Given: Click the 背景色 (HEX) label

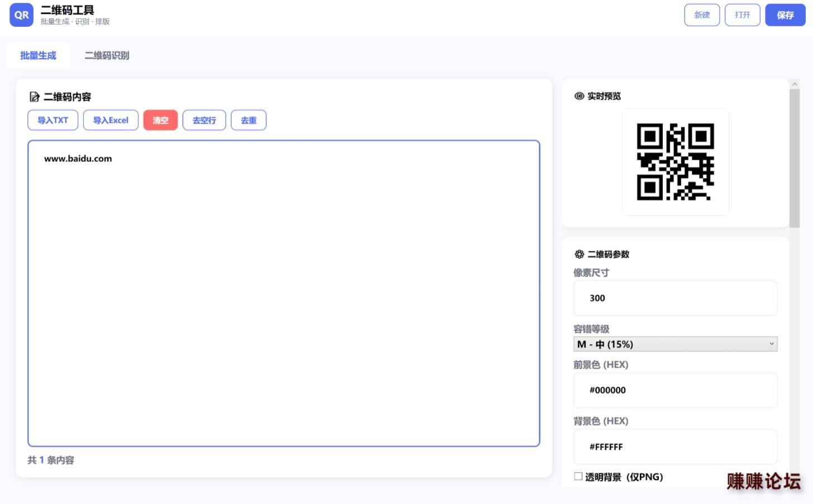Looking at the screenshot, I should coord(601,421).
